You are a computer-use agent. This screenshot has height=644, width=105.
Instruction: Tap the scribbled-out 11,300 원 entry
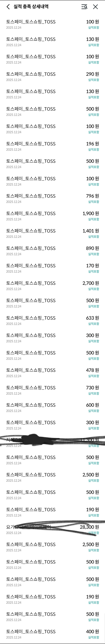(52, 442)
